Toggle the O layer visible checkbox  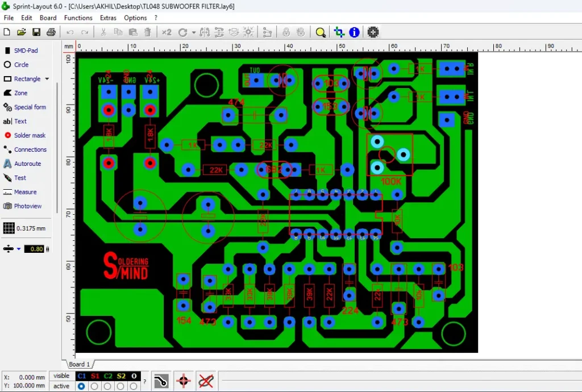tap(134, 376)
